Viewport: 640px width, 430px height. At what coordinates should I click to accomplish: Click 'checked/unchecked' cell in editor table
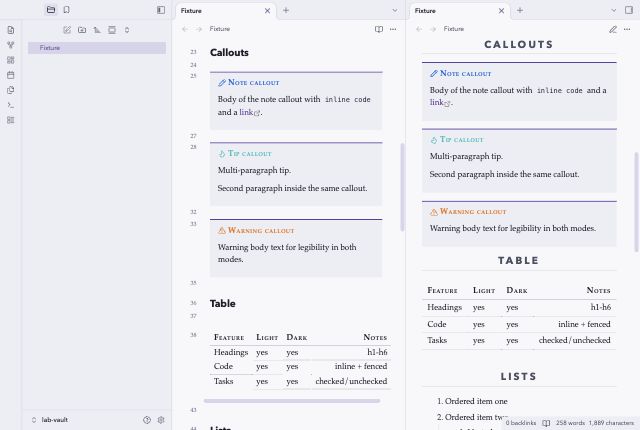tap(351, 381)
